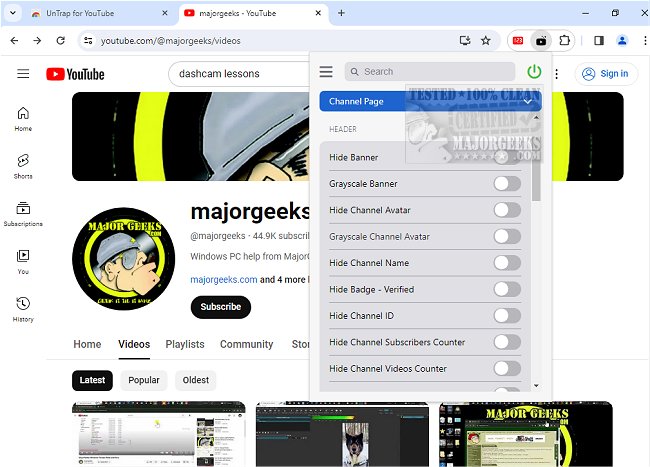Open the UnTrap hamburger menu
This screenshot has width=650, height=467.
pos(326,72)
